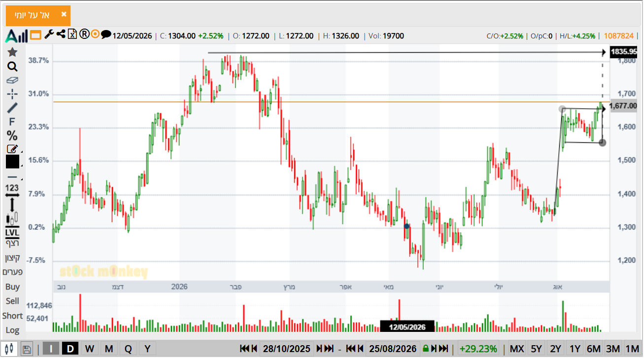Screen dimensions: 644x358
Task: Open the black color swatch picker
Action: click(12, 162)
